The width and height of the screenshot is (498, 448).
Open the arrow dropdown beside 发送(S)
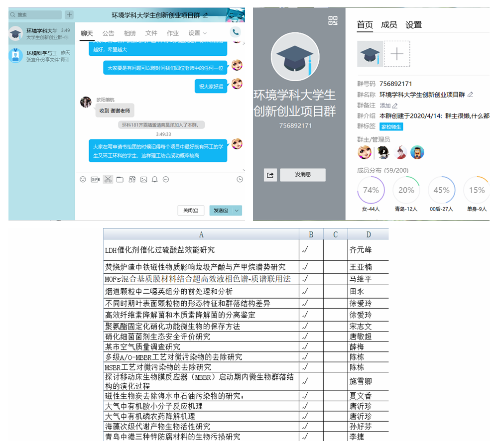pyautogui.click(x=237, y=211)
